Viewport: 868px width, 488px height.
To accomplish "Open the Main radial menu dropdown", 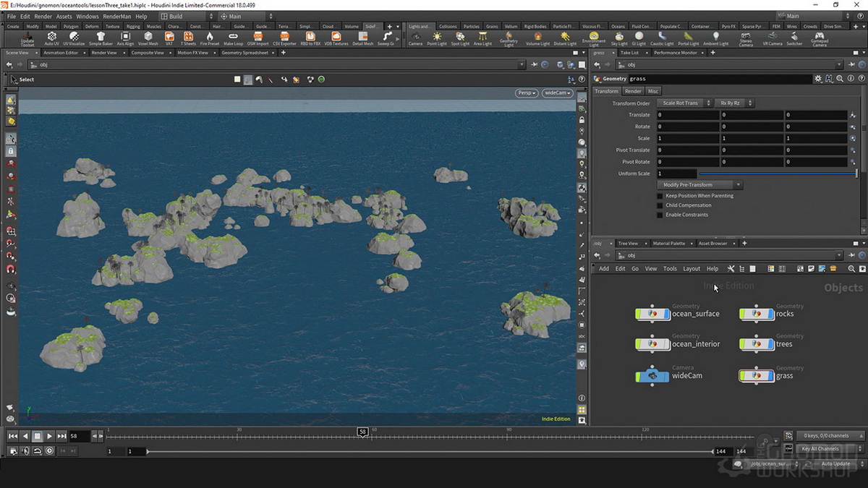I will 247,16.
